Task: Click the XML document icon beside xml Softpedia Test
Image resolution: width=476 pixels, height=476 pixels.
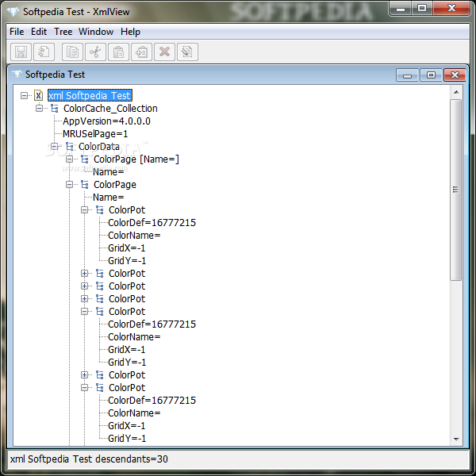Action: [x=38, y=95]
